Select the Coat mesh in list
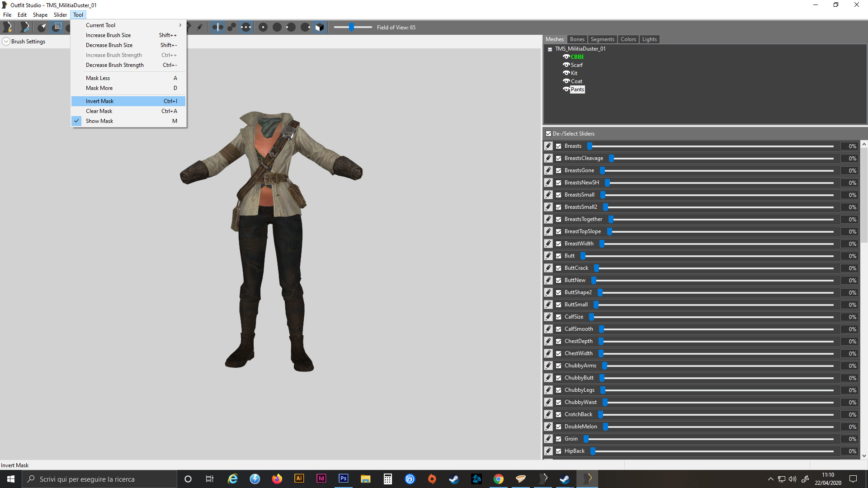Image resolution: width=868 pixels, height=488 pixels. 576,81
